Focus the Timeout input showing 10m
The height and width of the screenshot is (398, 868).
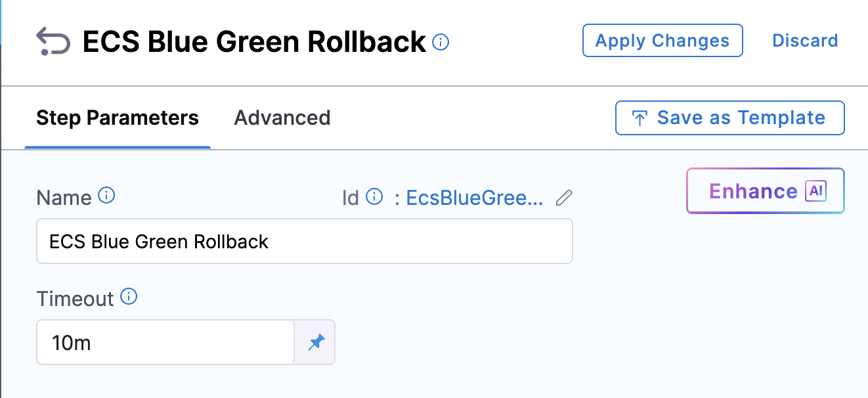165,342
